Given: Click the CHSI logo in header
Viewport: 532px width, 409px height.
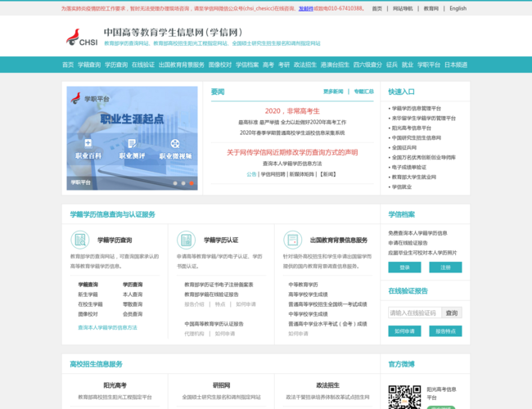Looking at the screenshot, I should [x=82, y=37].
